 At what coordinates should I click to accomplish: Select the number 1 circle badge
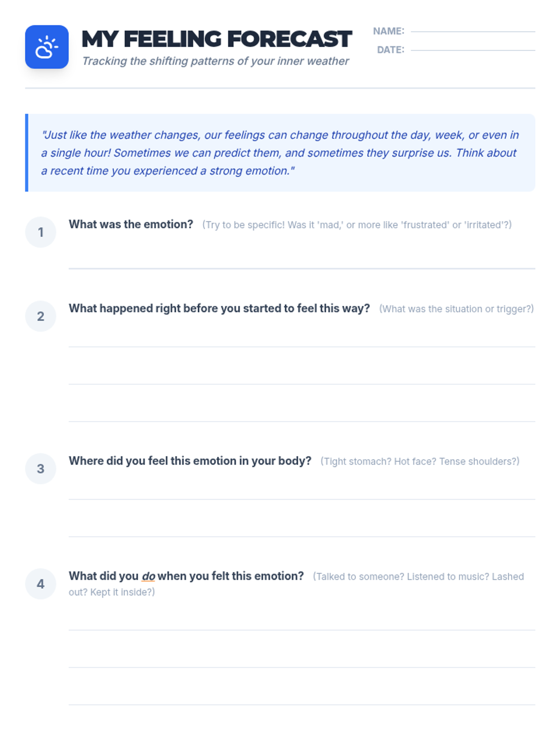point(41,232)
